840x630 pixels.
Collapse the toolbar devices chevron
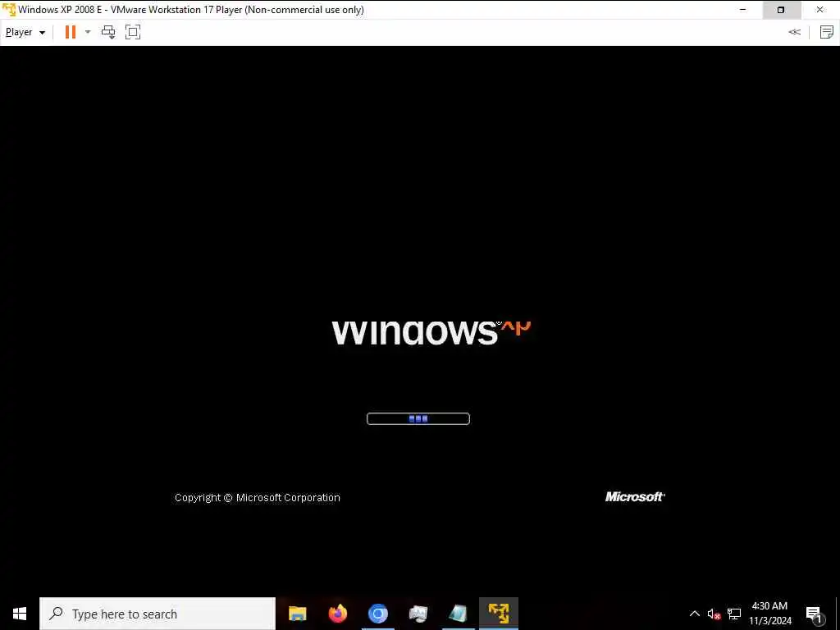coord(794,32)
